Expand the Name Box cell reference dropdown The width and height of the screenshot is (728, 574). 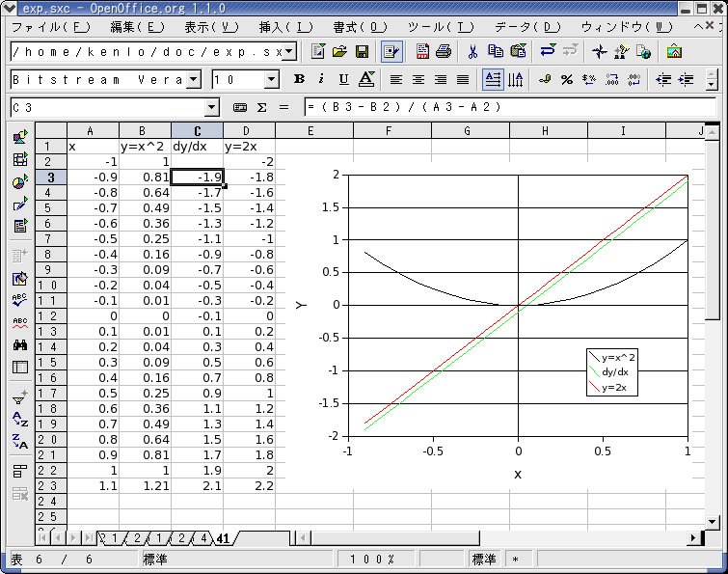(212, 107)
